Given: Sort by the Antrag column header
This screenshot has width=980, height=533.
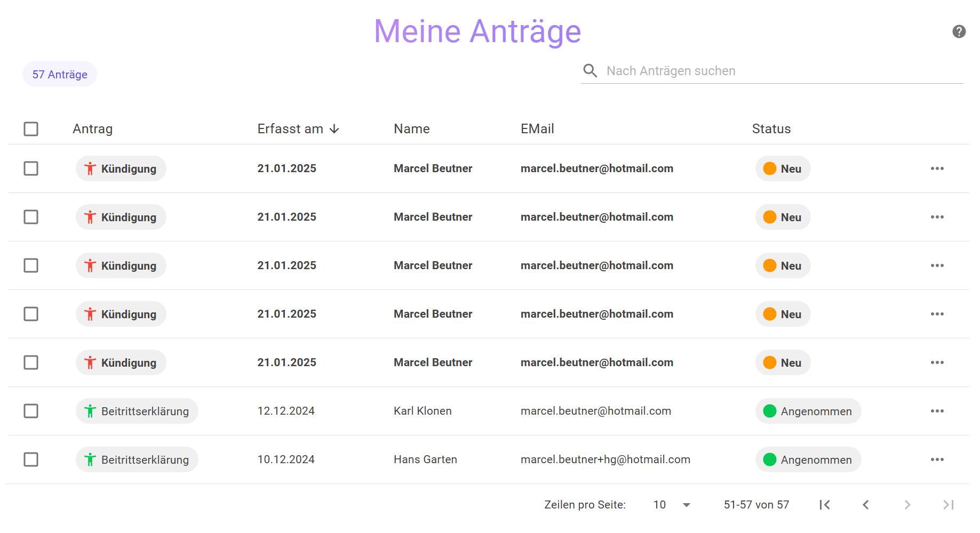Looking at the screenshot, I should 93,129.
